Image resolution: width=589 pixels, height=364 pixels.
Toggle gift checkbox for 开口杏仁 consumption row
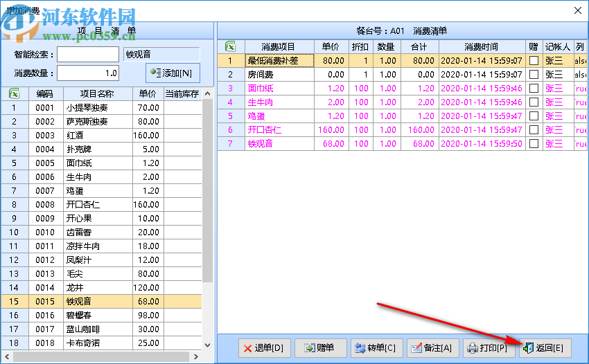tap(534, 130)
